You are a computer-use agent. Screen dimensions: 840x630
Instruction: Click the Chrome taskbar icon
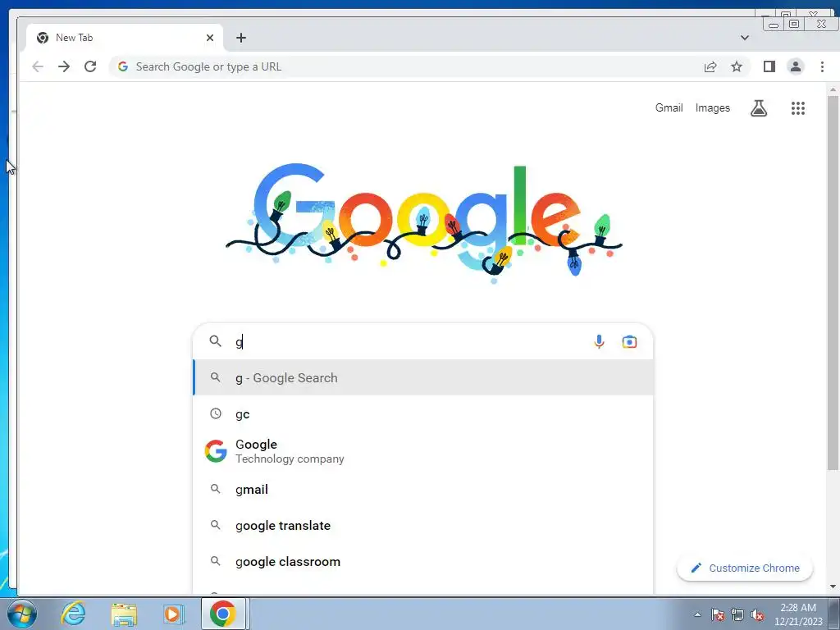(223, 614)
